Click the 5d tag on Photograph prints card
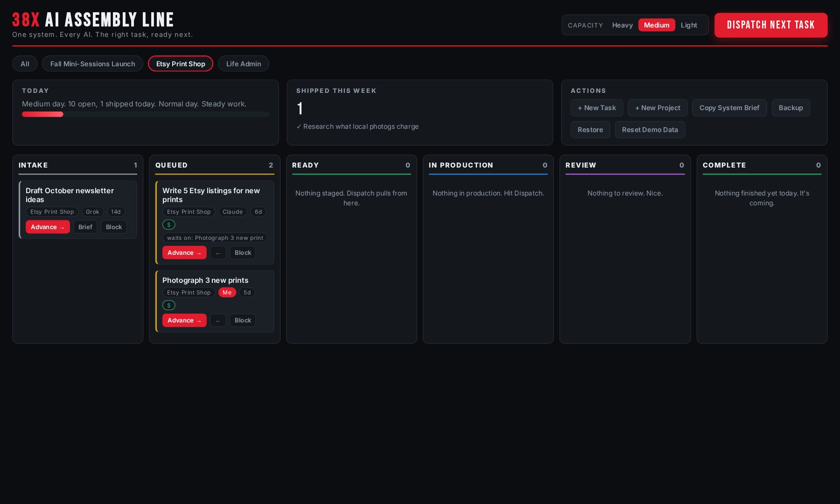 [x=247, y=293]
